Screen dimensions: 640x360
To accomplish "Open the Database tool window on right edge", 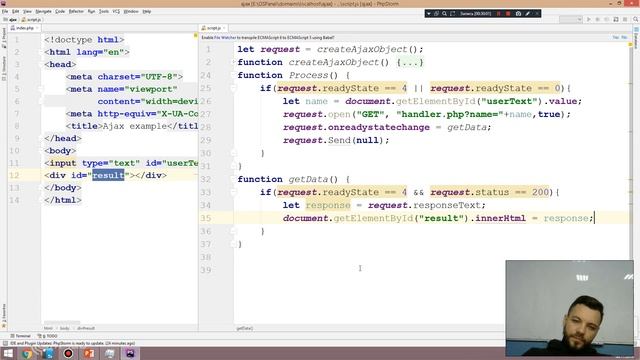I will tap(636, 39).
